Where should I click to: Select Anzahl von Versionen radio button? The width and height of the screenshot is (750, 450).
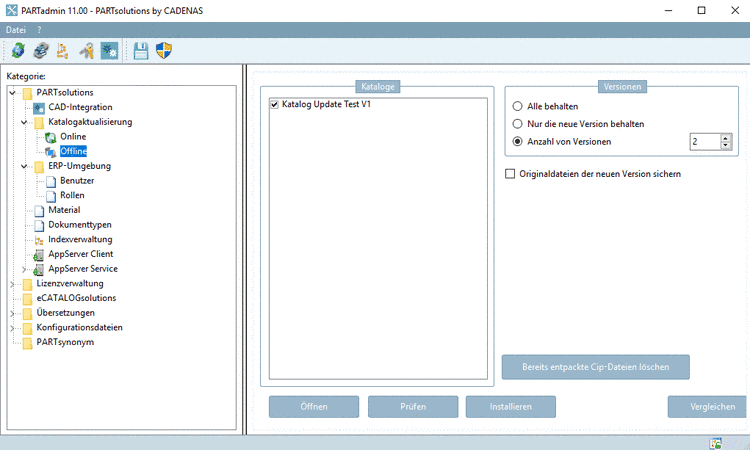(x=518, y=142)
